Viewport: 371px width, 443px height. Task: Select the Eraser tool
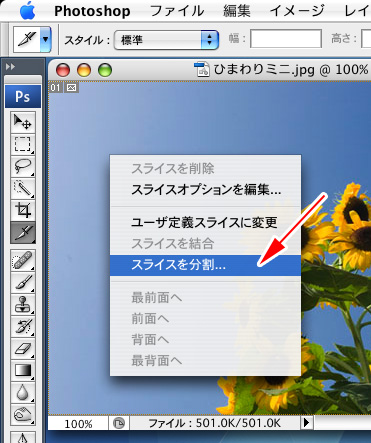click(x=23, y=349)
